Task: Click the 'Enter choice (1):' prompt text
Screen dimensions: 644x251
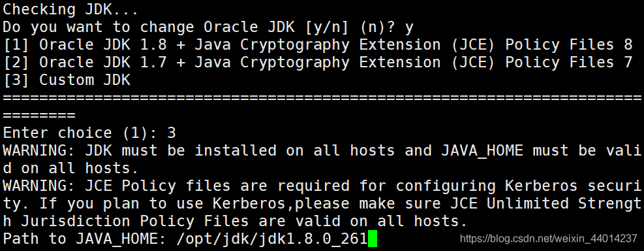Action: pyautogui.click(x=80, y=133)
